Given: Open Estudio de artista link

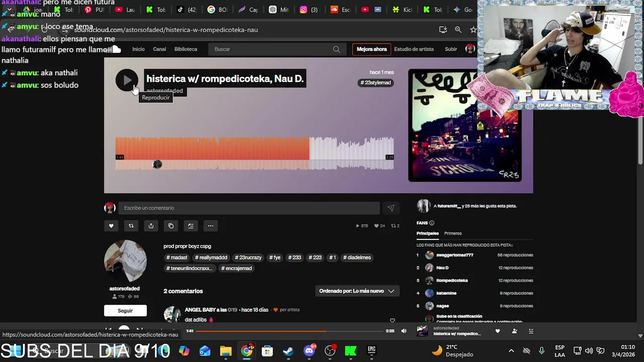Looking at the screenshot, I should [414, 49].
